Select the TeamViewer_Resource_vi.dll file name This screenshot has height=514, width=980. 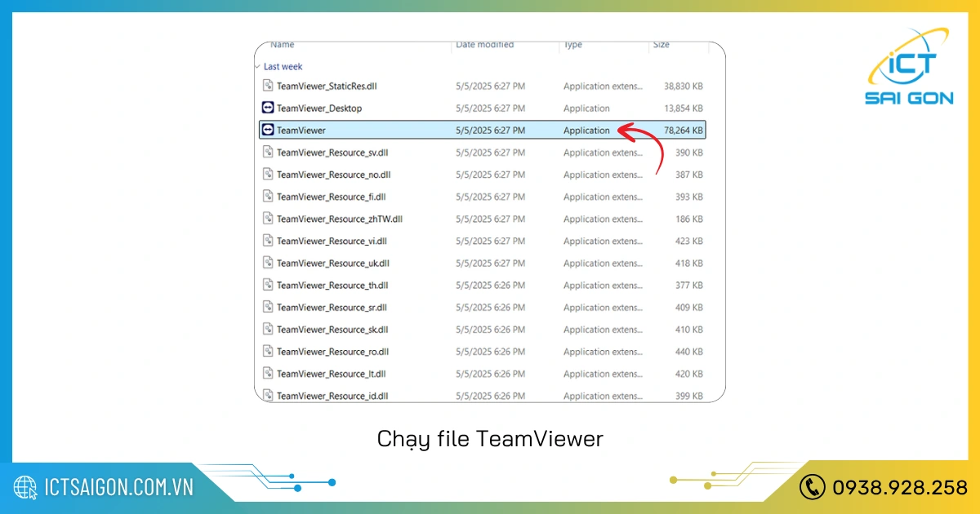click(332, 241)
